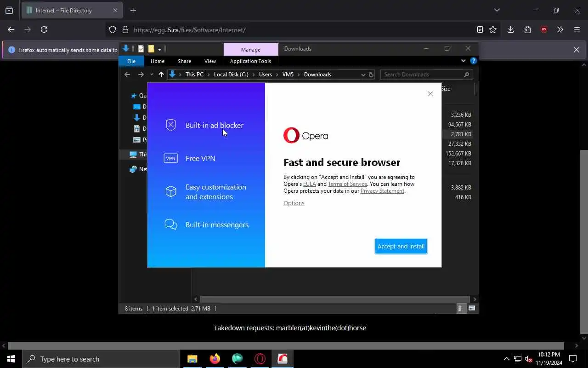The image size is (588, 368).
Task: Click the Built-in messengers chat icon
Action: (x=171, y=224)
